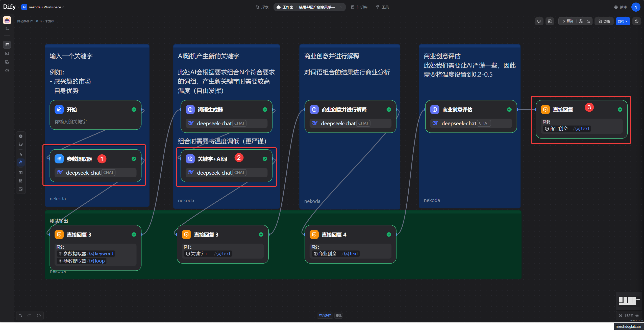Click the undo arrow icon
Screen dimensions: 644x330
(20, 315)
